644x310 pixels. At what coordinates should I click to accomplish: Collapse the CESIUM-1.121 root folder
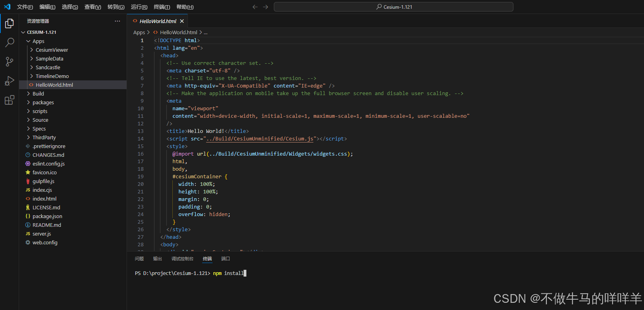pyautogui.click(x=23, y=32)
